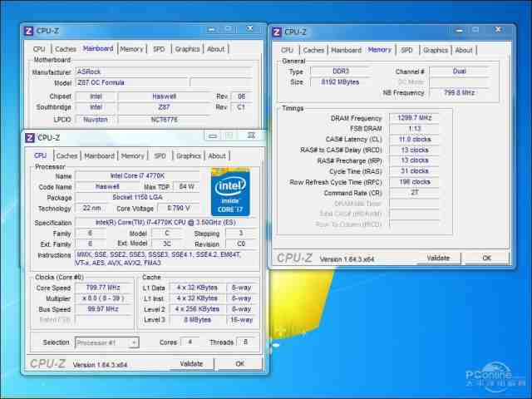The image size is (532, 399).
Task: Click the 2T Command Rate value
Action: 415,192
